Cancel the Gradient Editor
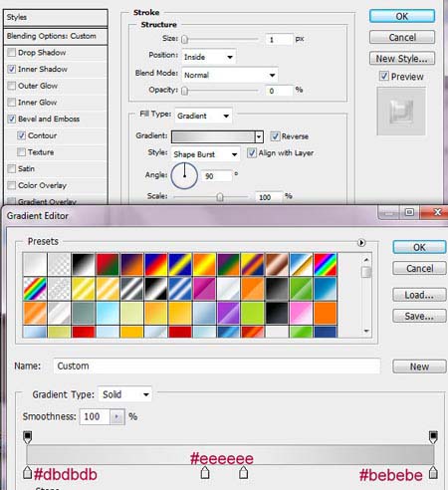This screenshot has height=490, width=448. (x=419, y=268)
